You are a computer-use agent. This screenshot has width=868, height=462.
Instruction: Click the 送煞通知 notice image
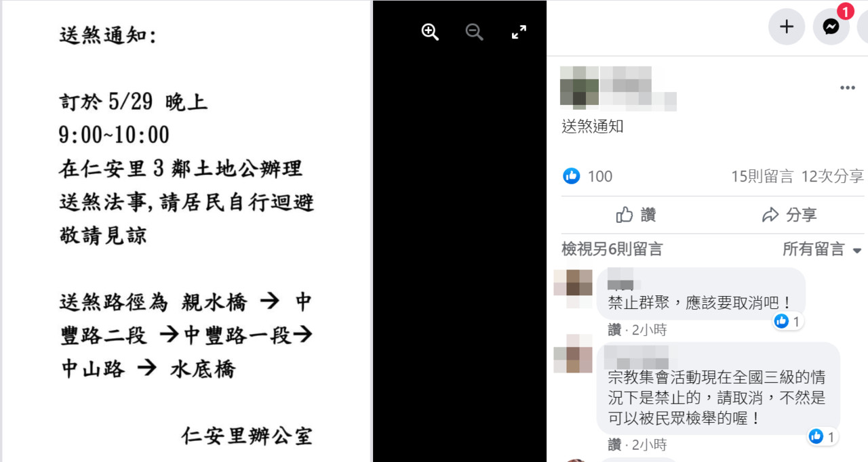click(x=186, y=231)
